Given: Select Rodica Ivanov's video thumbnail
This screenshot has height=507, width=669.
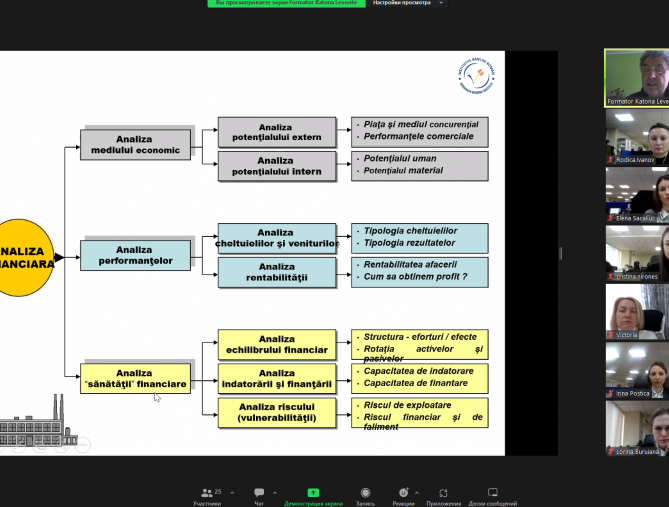Looking at the screenshot, I should click(636, 137).
